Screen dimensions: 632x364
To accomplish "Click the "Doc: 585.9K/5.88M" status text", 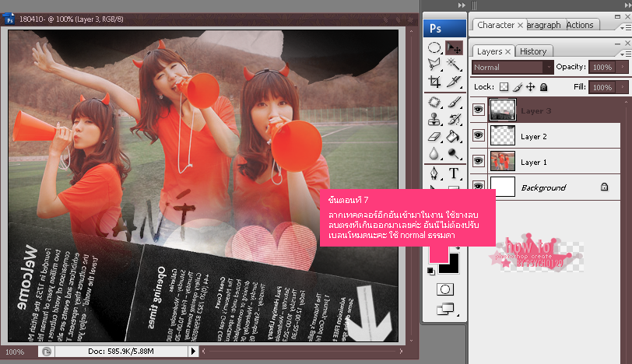I will click(121, 352).
